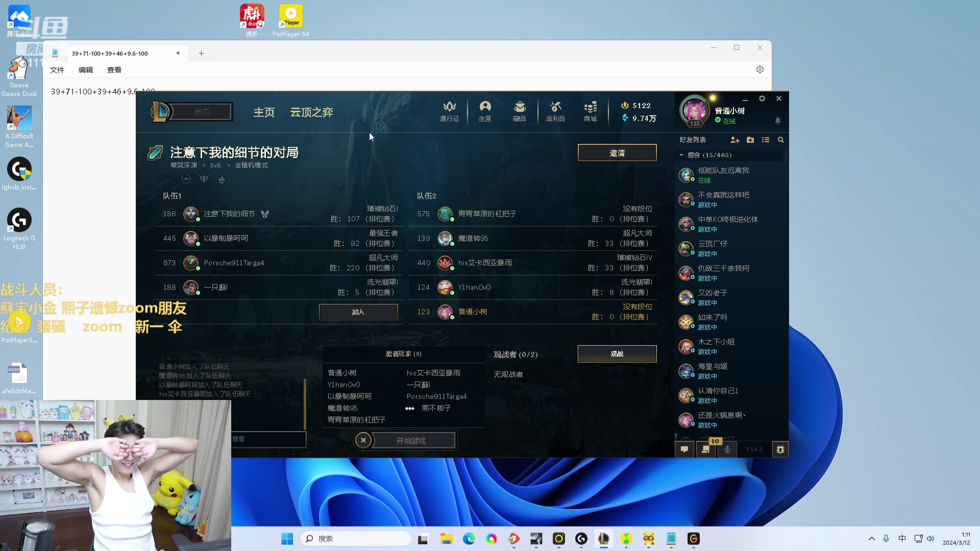The image size is (980, 551).
Task: Select team 2 player 青青草原的杠把子
Action: tap(533, 214)
